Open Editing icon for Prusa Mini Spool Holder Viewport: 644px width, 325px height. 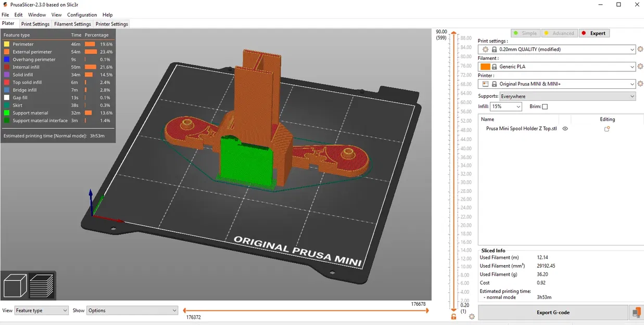[x=607, y=128]
